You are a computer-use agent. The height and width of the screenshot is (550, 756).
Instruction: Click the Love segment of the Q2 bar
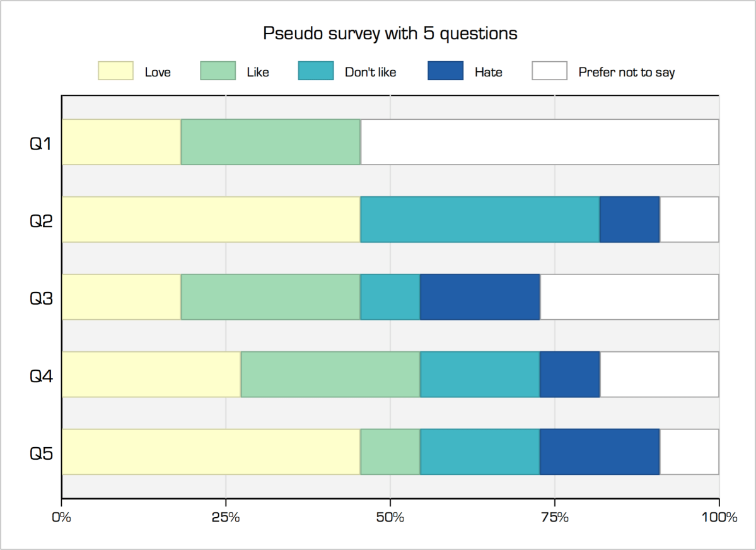pyautogui.click(x=211, y=219)
